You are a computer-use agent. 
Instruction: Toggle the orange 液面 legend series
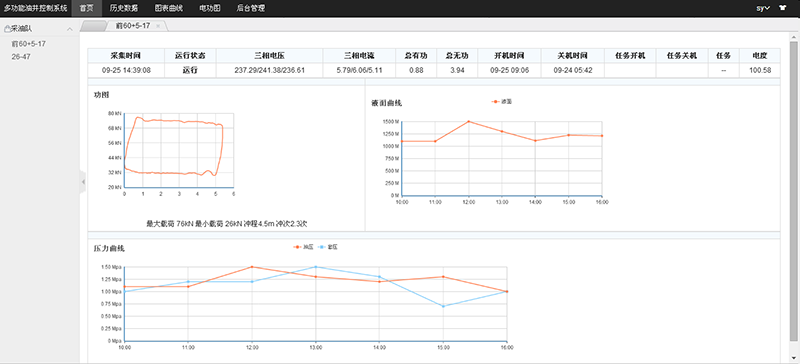point(502,102)
